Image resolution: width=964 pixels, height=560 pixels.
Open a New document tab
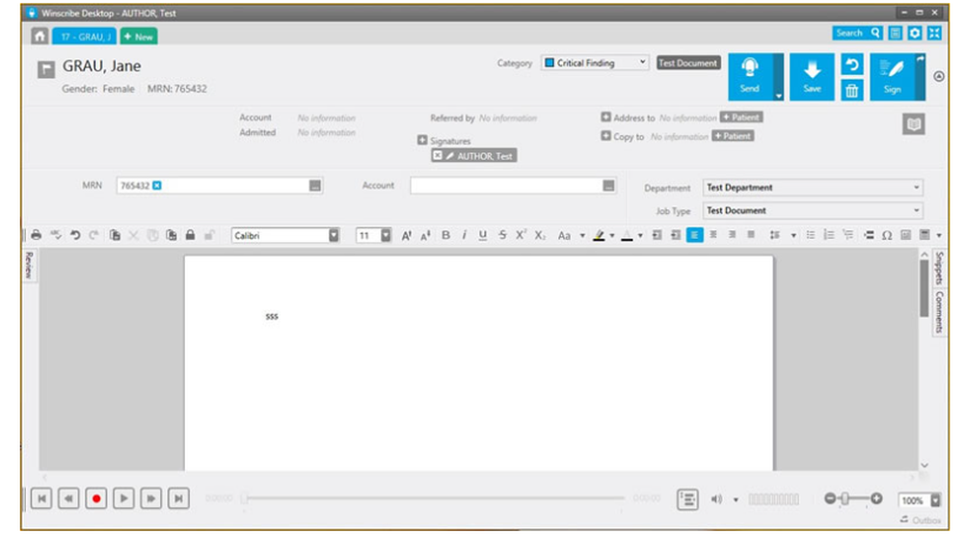tap(139, 37)
